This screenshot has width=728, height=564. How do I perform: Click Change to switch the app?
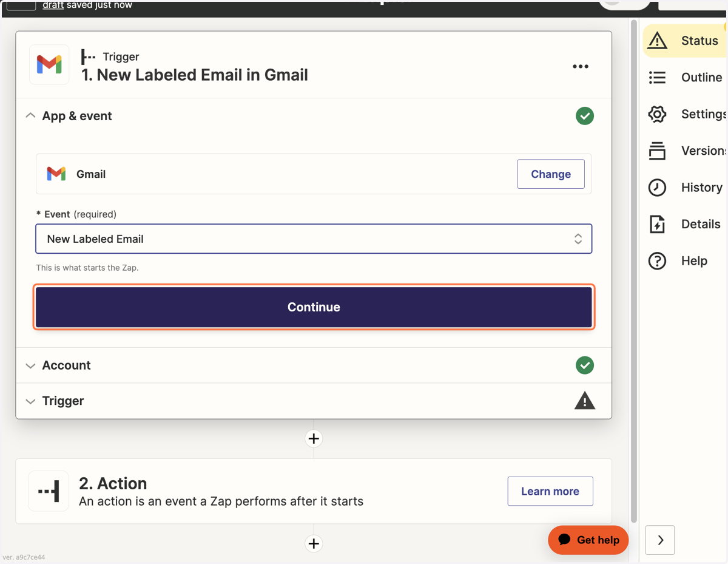(x=551, y=174)
